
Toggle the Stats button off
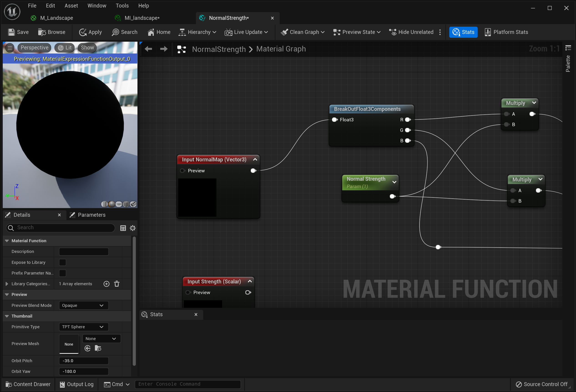[463, 32]
